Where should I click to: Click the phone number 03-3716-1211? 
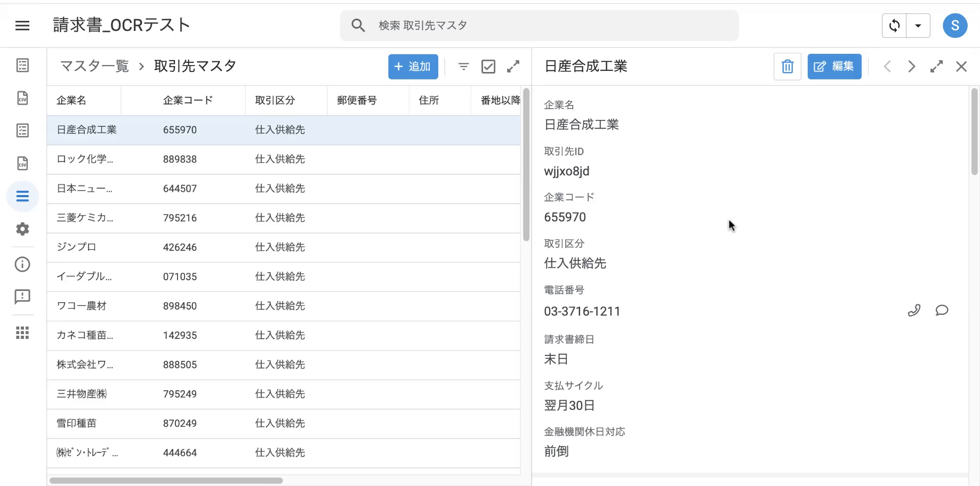(x=582, y=311)
